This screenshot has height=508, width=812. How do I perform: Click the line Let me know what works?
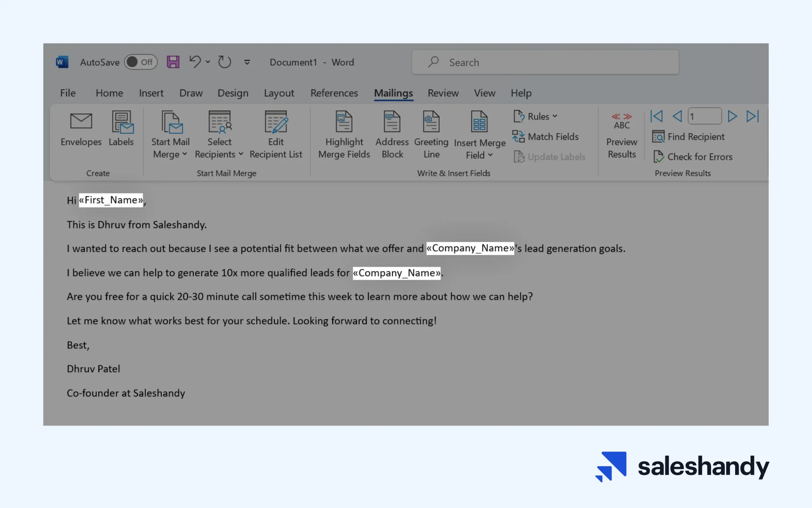(x=252, y=321)
